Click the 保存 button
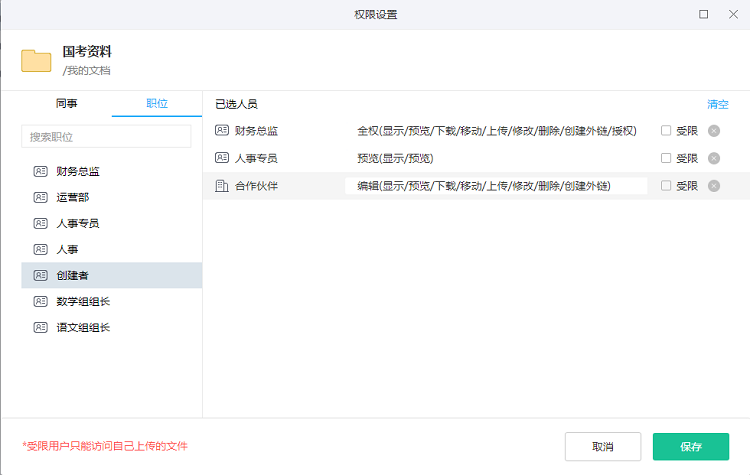750x475 pixels. click(691, 446)
